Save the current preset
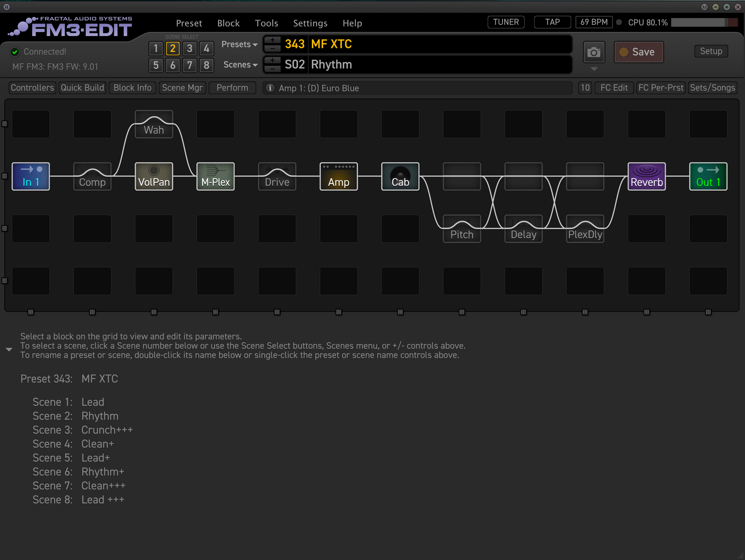The height and width of the screenshot is (560, 745). [638, 52]
